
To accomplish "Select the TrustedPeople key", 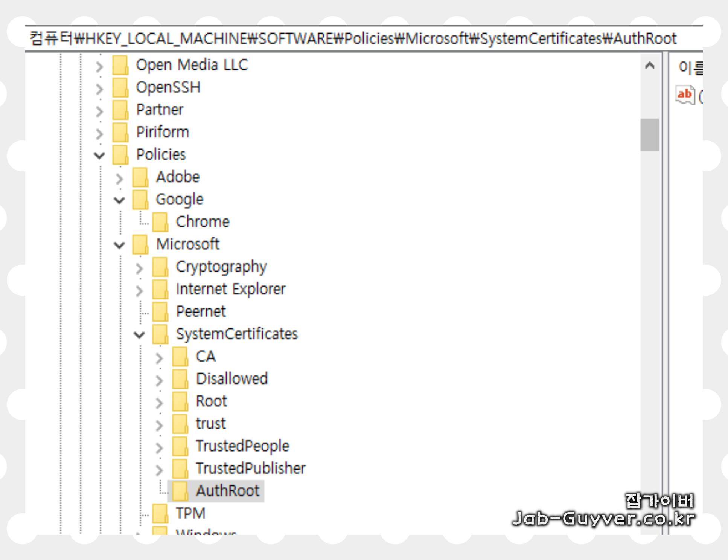I will click(x=242, y=446).
